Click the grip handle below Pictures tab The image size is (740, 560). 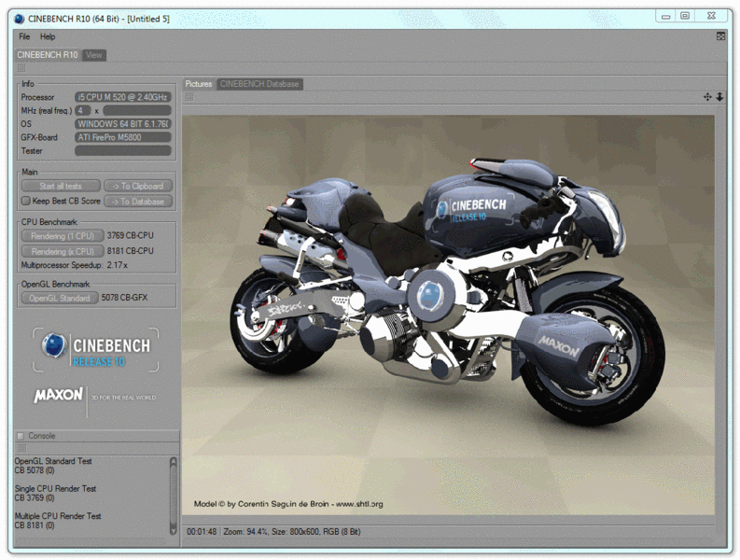click(189, 97)
